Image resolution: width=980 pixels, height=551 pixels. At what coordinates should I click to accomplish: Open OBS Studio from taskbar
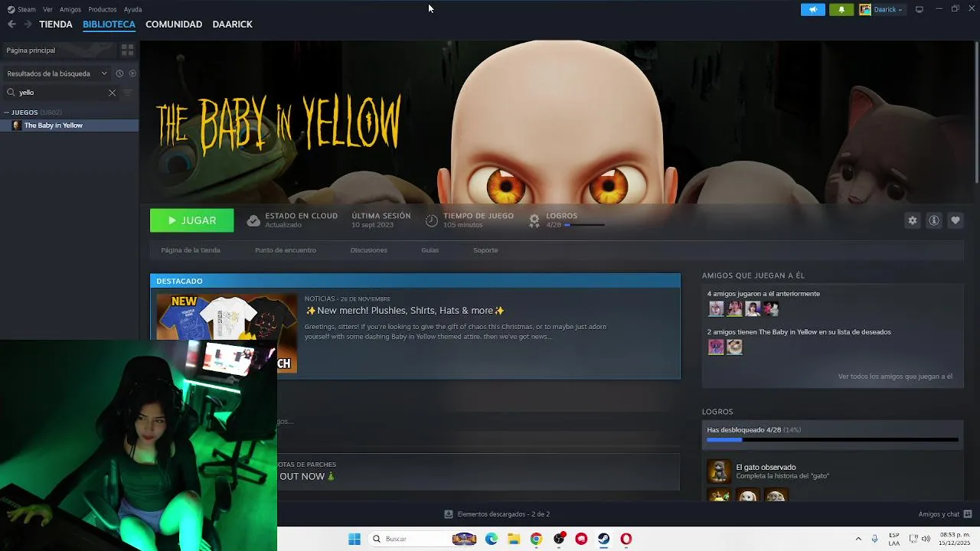coord(559,539)
